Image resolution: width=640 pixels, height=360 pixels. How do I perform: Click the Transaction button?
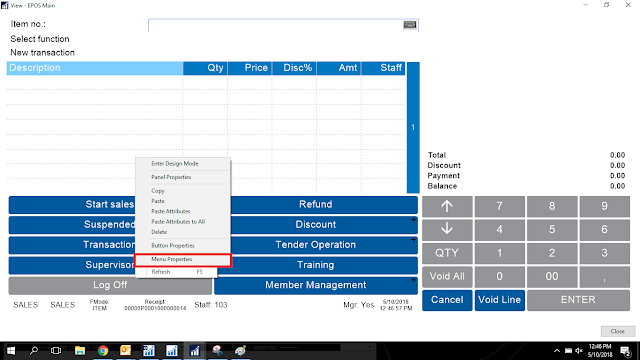[x=72, y=245]
